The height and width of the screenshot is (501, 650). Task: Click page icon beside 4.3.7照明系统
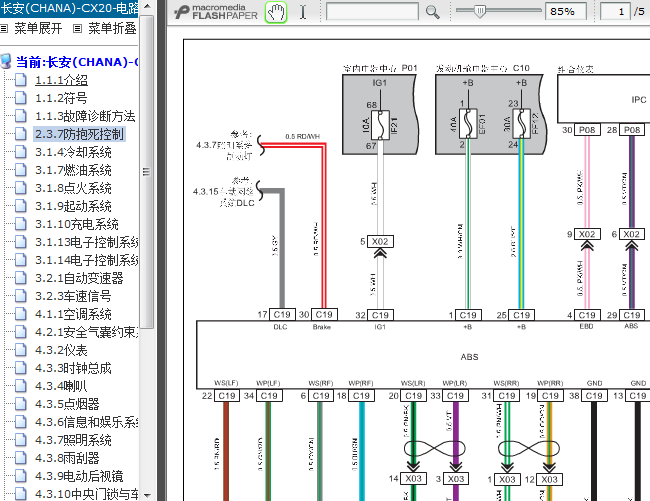tap(21, 440)
